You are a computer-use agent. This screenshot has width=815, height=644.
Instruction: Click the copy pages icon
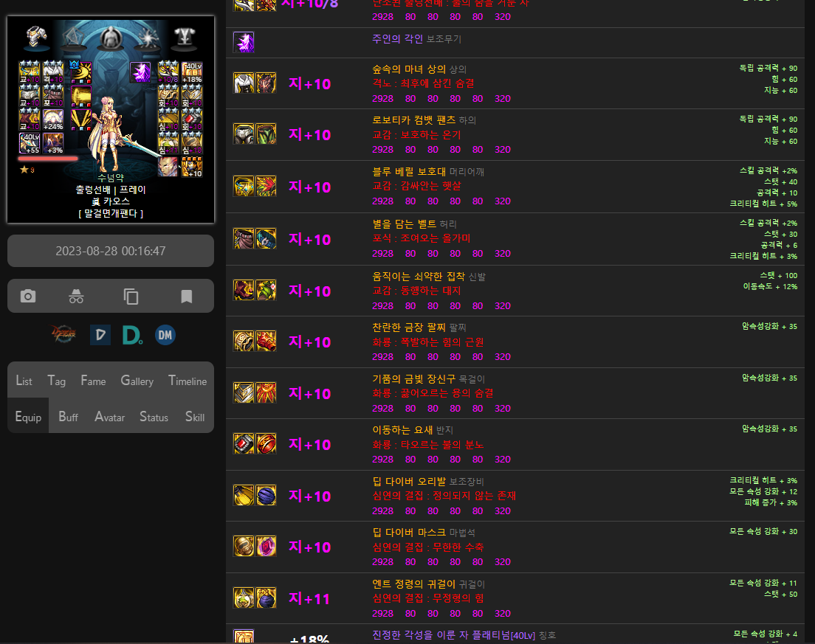point(131,296)
